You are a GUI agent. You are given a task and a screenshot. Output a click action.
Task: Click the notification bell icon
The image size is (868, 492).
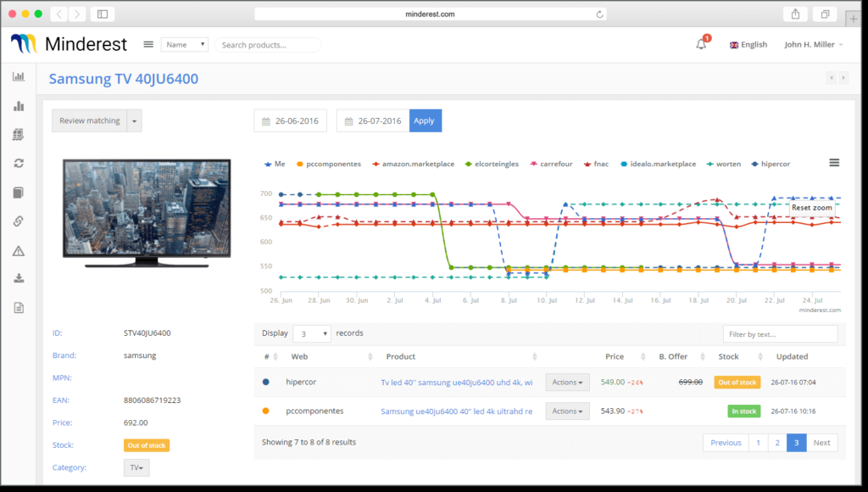tap(701, 44)
